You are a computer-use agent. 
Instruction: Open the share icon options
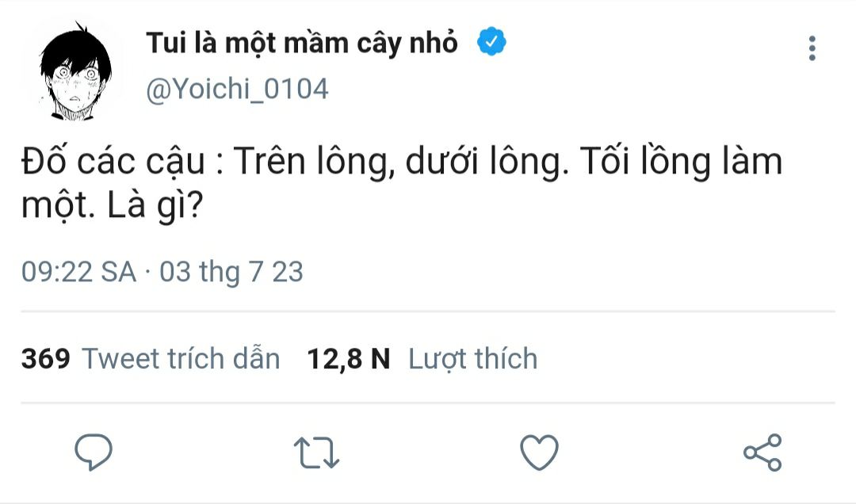[x=762, y=452]
